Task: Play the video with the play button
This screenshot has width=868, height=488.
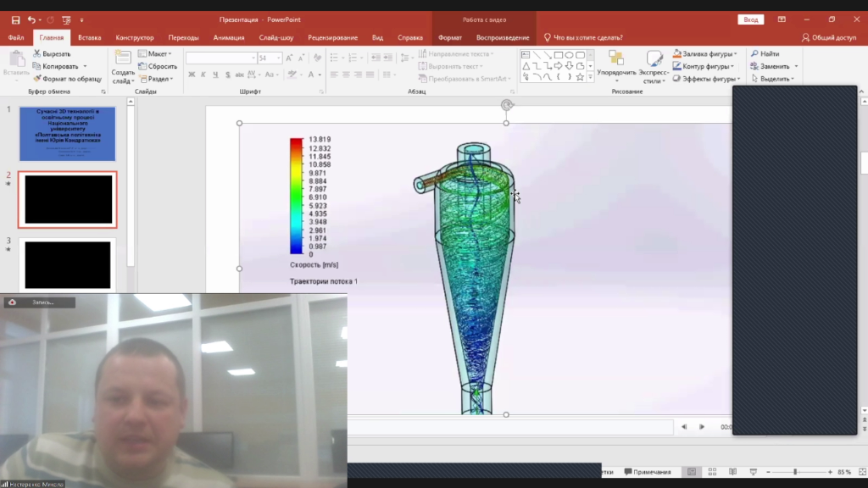Action: (701, 427)
